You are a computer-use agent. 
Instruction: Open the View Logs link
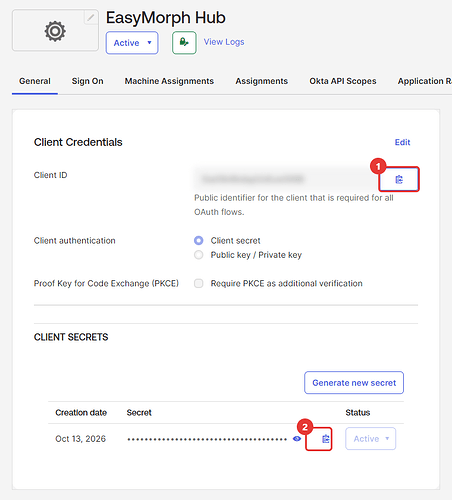click(x=224, y=42)
